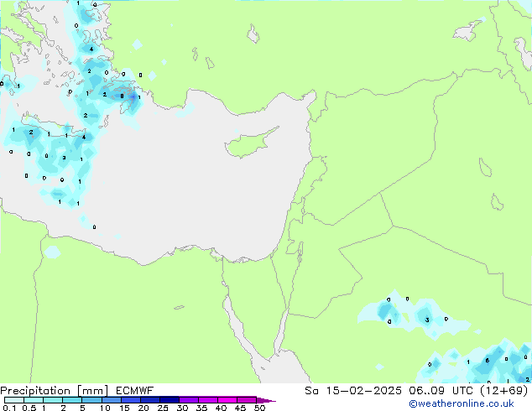This screenshot has height=411, width=532.
Task: Click the 2–5 mm legend color box
Action: (72, 400)
